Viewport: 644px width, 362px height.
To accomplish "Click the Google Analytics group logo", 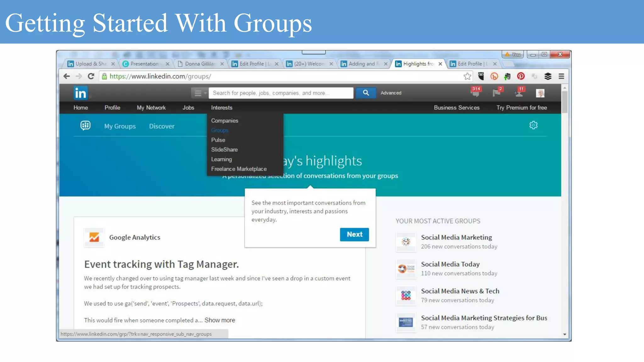I will pos(94,237).
